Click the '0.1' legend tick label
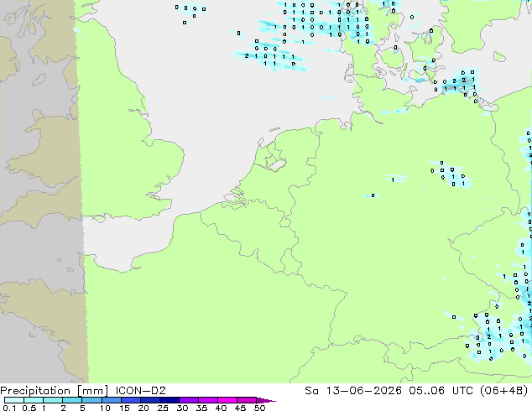 point(9,408)
